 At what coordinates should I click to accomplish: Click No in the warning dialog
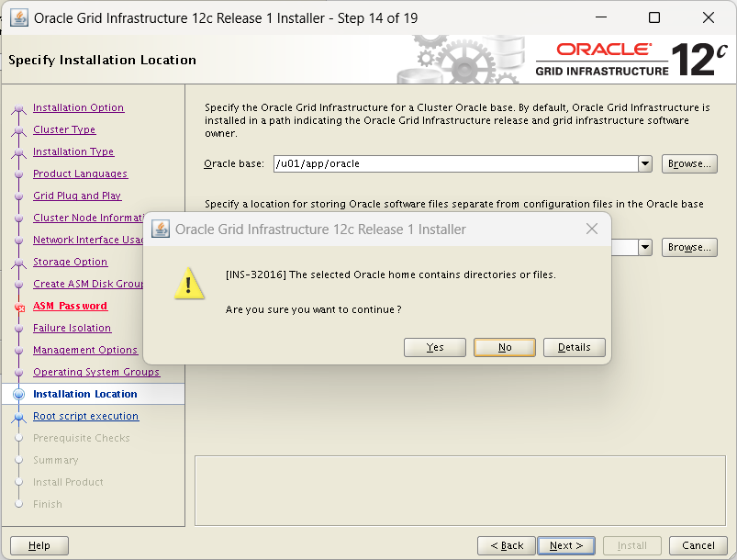(505, 347)
